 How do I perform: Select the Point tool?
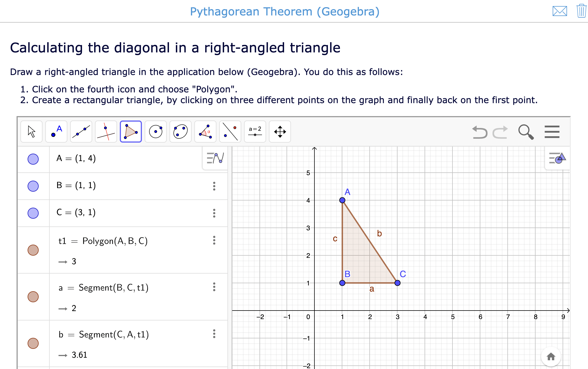point(56,132)
